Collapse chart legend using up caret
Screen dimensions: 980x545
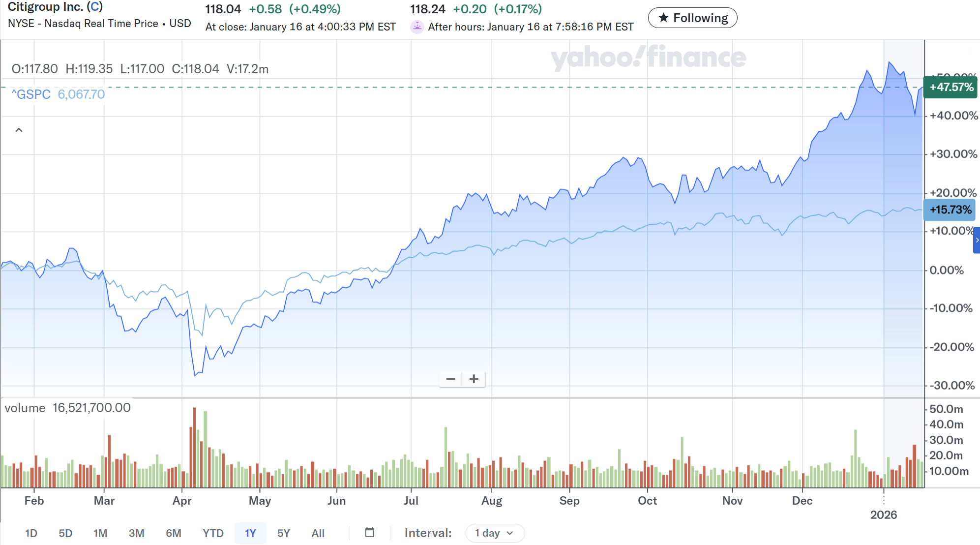pos(19,130)
